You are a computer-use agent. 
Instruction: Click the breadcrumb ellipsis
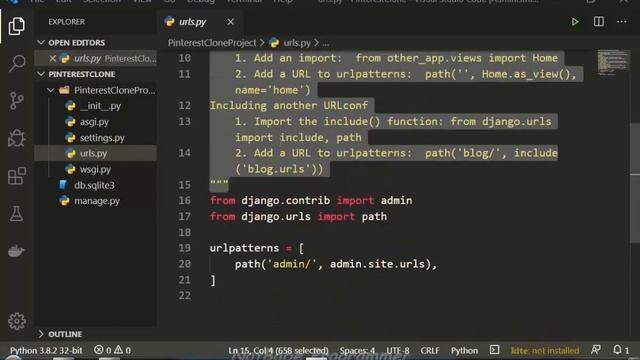click(x=326, y=43)
